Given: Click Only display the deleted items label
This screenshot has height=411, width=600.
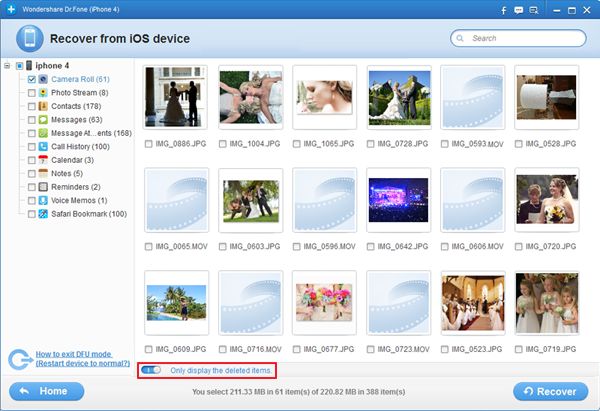Looking at the screenshot, I should coord(221,370).
